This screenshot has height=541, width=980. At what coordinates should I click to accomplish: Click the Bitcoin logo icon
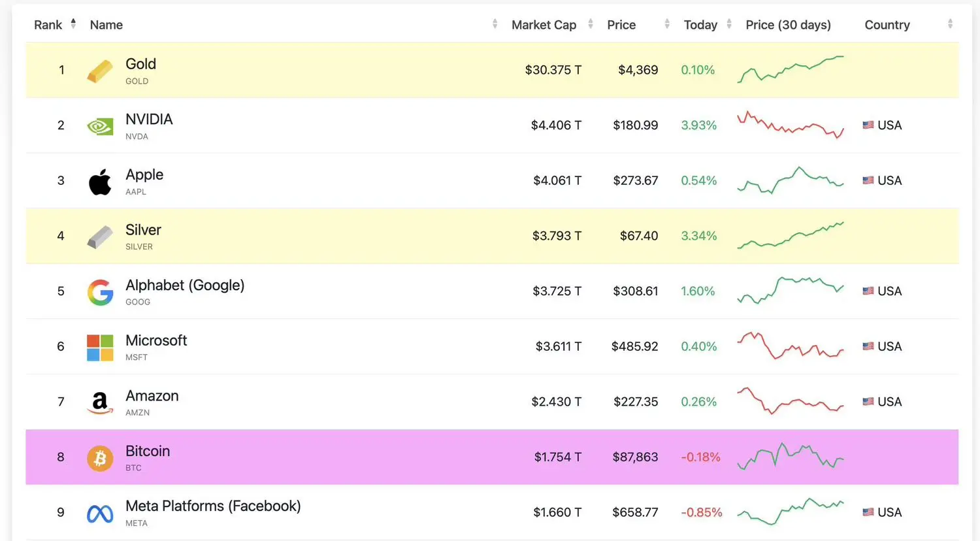pos(100,458)
